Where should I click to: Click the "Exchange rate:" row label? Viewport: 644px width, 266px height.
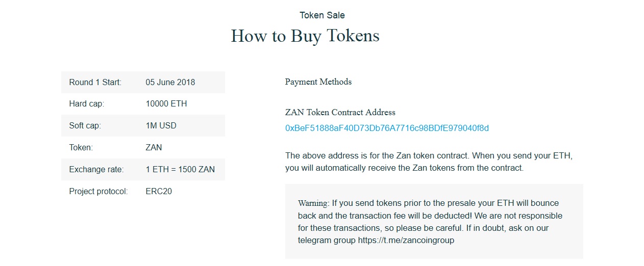pos(96,170)
